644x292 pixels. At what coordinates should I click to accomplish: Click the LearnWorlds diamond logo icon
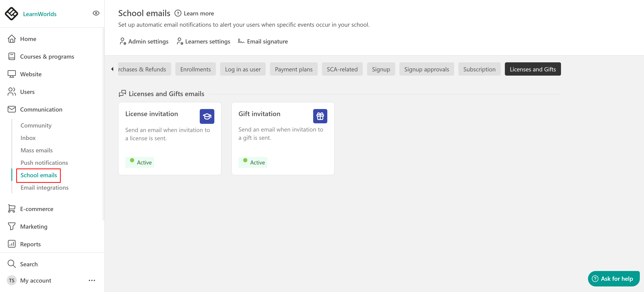[11, 13]
